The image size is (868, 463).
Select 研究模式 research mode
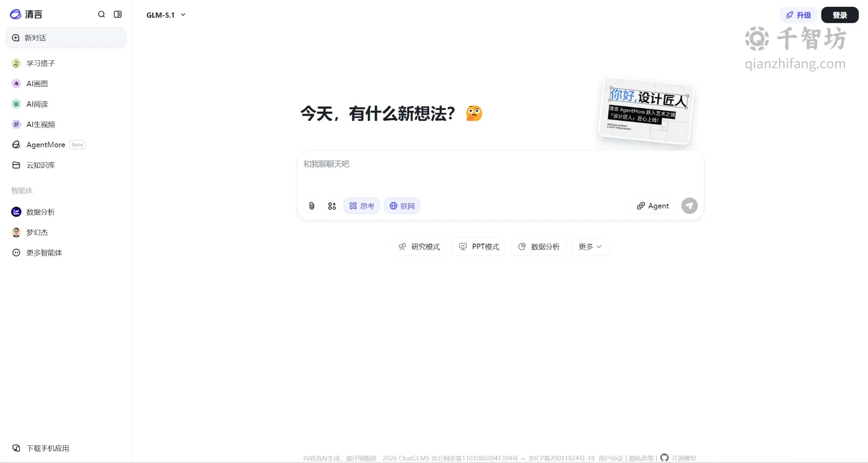click(x=419, y=247)
